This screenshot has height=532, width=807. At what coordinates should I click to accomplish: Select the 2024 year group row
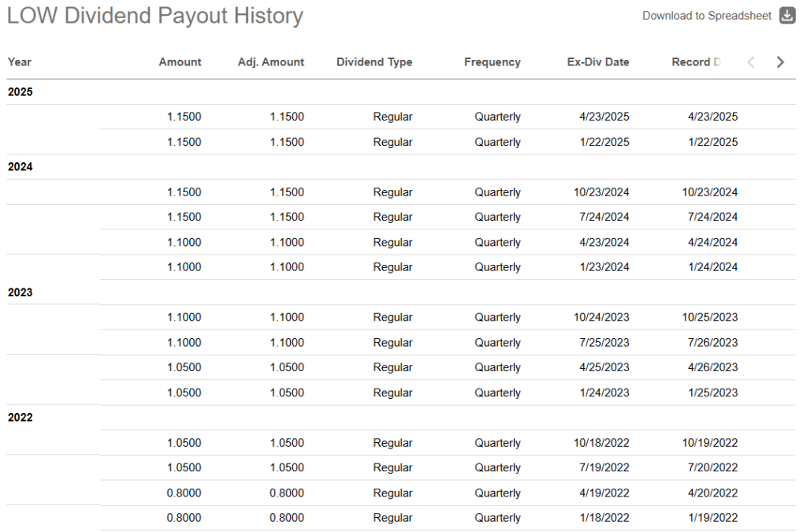point(401,167)
